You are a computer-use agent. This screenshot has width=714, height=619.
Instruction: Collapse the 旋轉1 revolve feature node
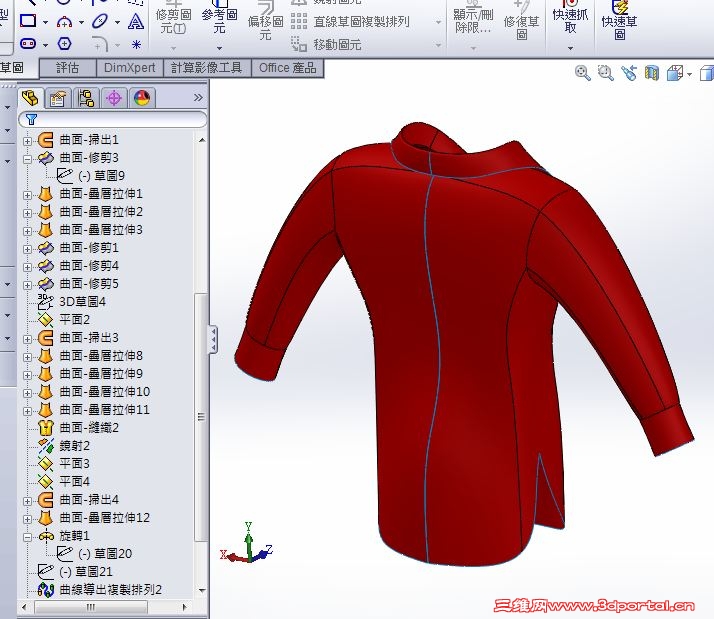tap(27, 537)
